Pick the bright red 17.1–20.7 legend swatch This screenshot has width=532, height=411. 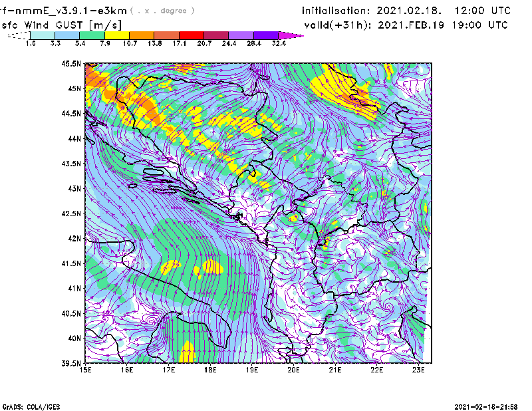(x=192, y=35)
